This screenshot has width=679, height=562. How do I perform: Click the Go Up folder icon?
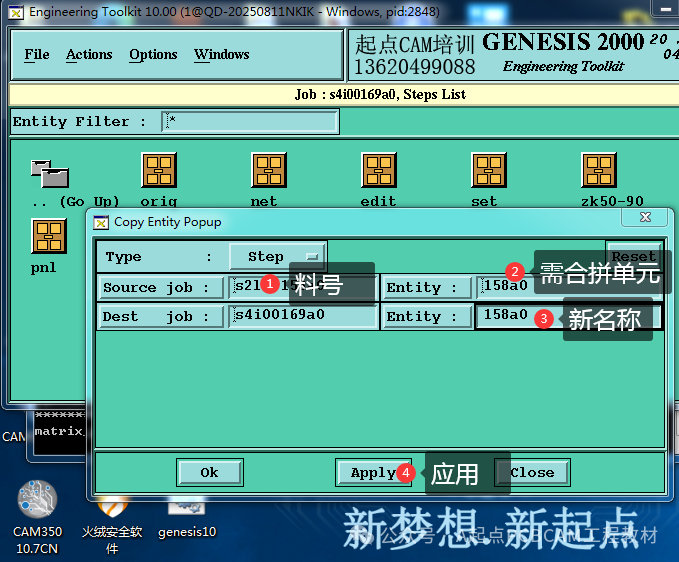pos(49,173)
